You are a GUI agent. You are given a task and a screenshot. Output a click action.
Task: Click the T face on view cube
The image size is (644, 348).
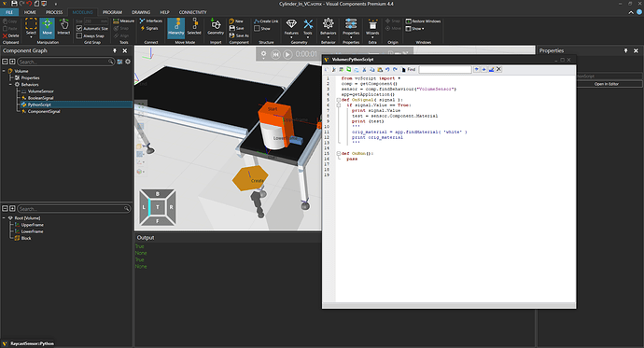click(158, 207)
